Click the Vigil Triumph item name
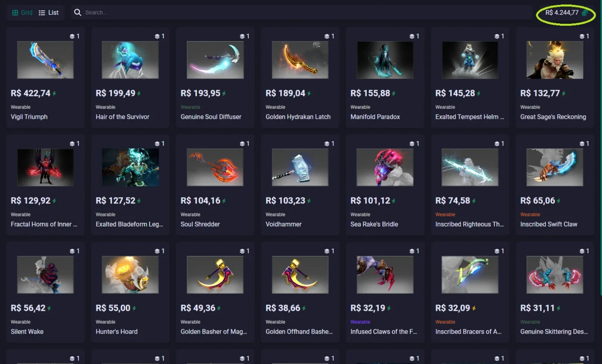 click(29, 117)
